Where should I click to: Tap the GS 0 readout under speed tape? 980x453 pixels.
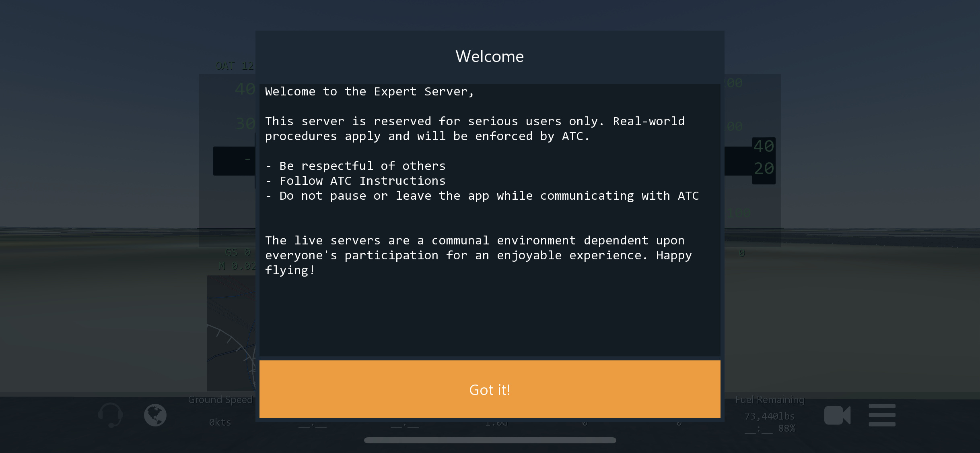click(x=237, y=252)
